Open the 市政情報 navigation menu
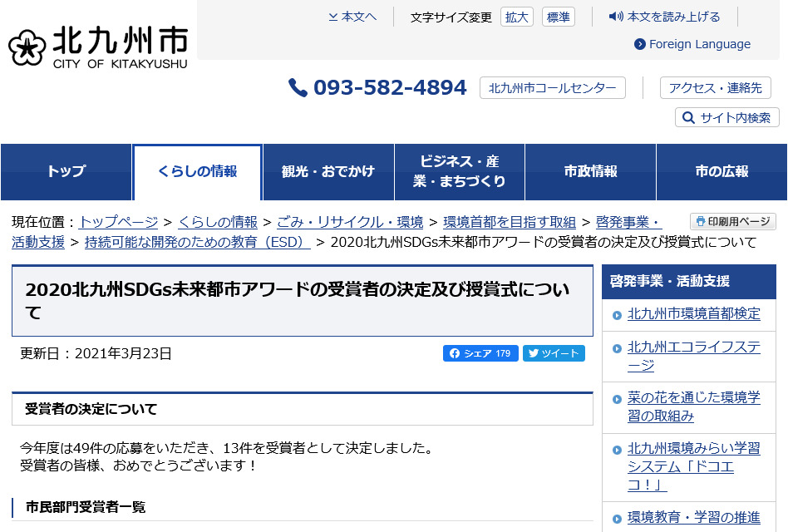The width and height of the screenshot is (788, 532). pyautogui.click(x=590, y=171)
